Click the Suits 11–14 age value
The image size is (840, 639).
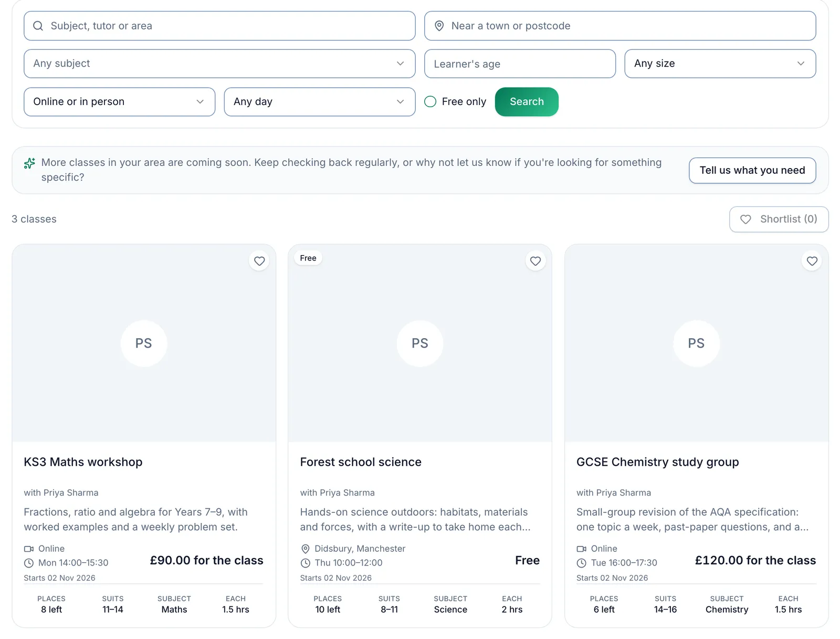point(113,610)
